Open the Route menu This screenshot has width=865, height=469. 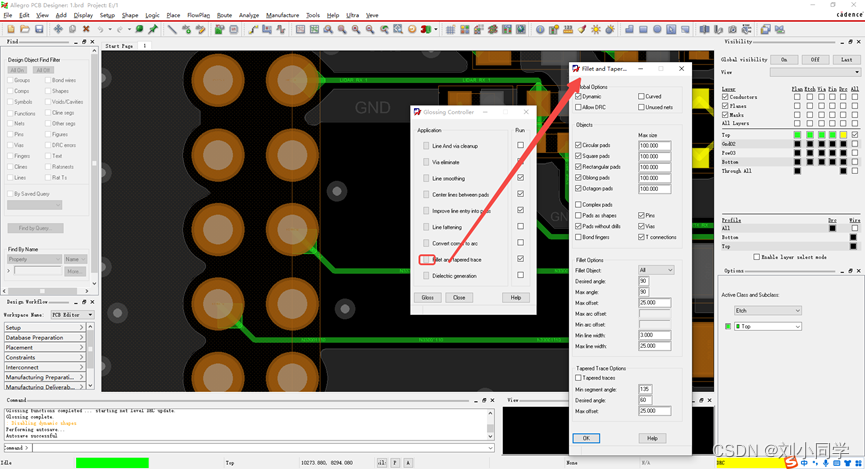[224, 16]
